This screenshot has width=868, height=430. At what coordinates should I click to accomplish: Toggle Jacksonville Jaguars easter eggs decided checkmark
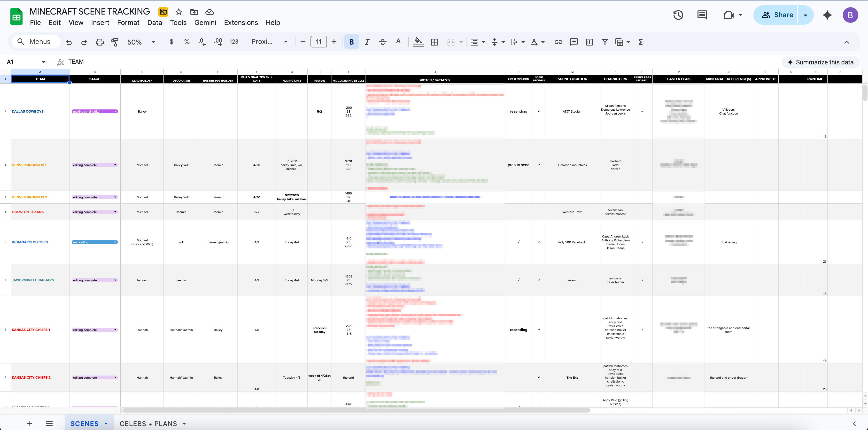click(x=642, y=280)
